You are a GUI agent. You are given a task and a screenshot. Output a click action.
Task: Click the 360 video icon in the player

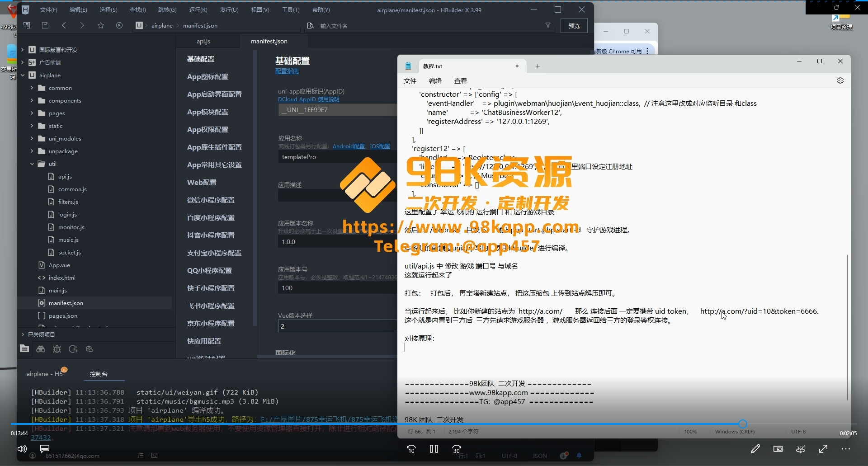801,449
